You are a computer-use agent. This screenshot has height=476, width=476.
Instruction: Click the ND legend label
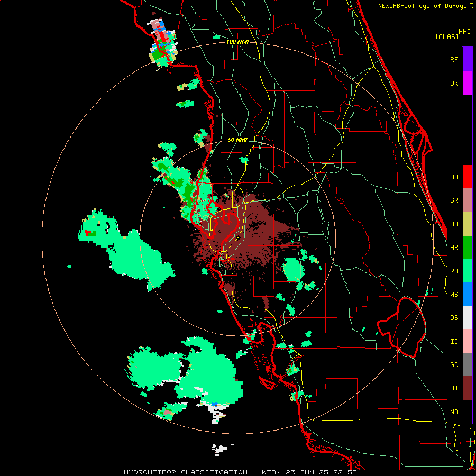coord(454,412)
